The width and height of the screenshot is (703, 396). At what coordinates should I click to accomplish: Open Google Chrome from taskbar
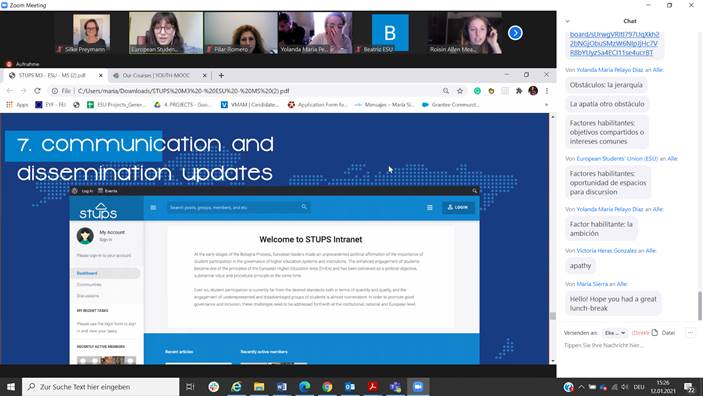[327, 387]
